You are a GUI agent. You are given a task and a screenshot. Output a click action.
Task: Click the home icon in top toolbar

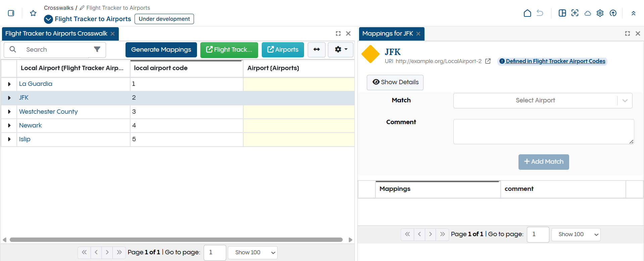tap(527, 13)
